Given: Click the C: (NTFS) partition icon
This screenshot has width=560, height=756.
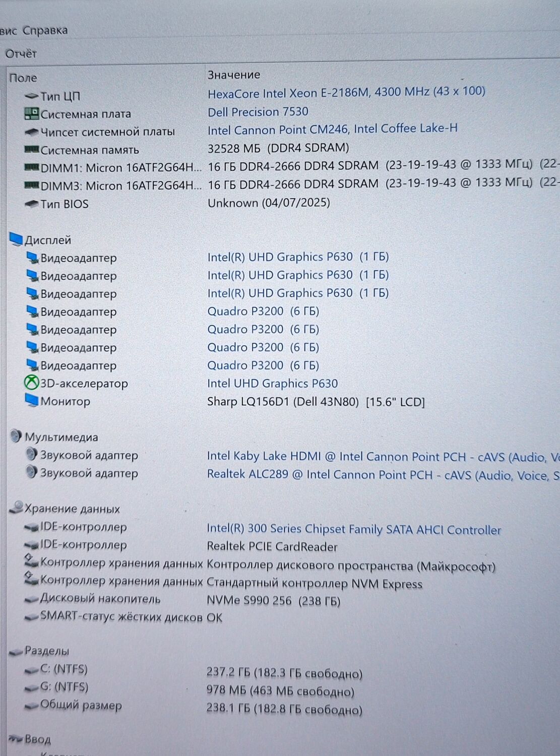Looking at the screenshot, I should click(x=31, y=670).
